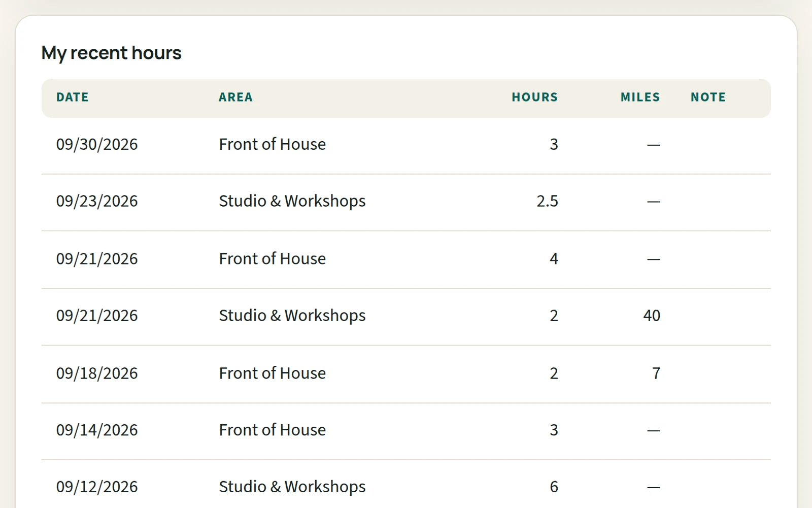Click the 7 miles value

click(656, 373)
